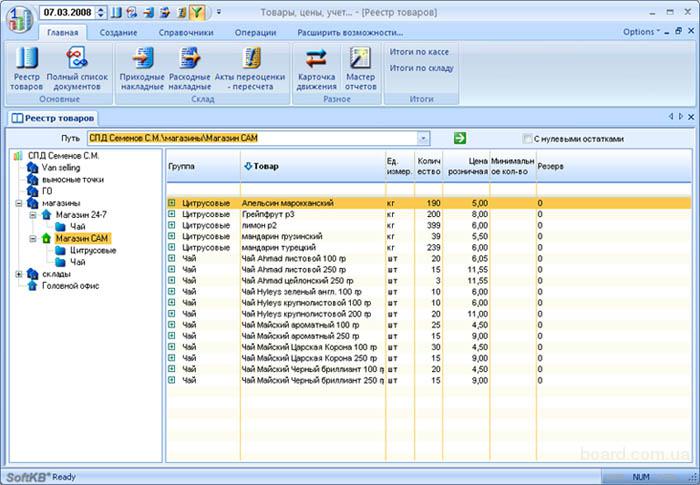Toggle the highlighted filter icon in quick toolbar
Screen dimensions: 700x485
(197, 13)
